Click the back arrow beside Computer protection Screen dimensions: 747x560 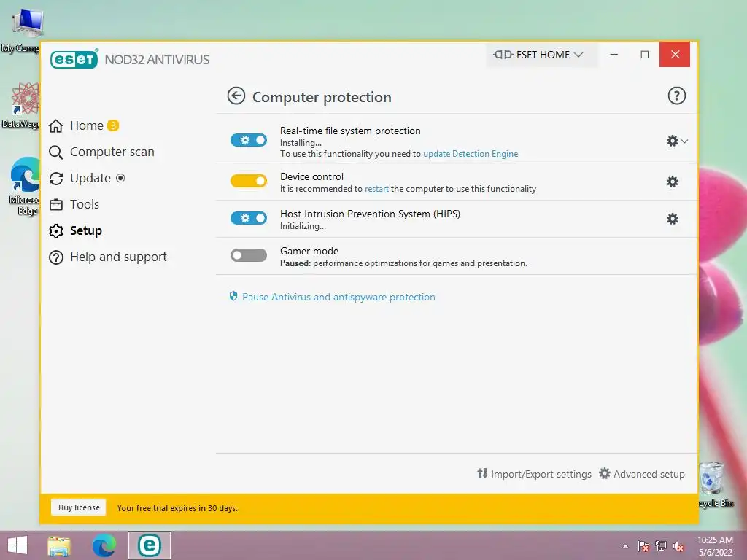tap(236, 96)
